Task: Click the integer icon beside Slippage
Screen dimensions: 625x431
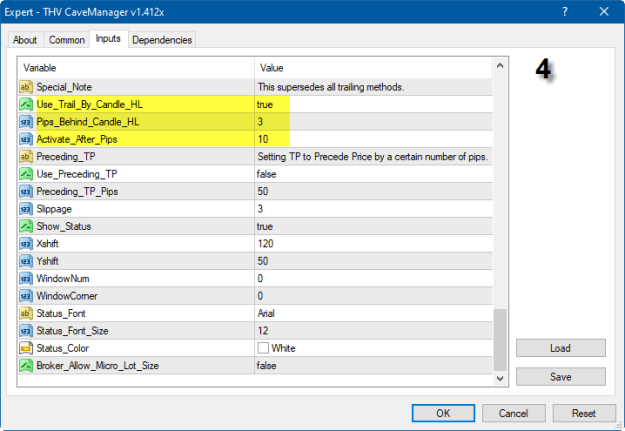Action: [26, 209]
